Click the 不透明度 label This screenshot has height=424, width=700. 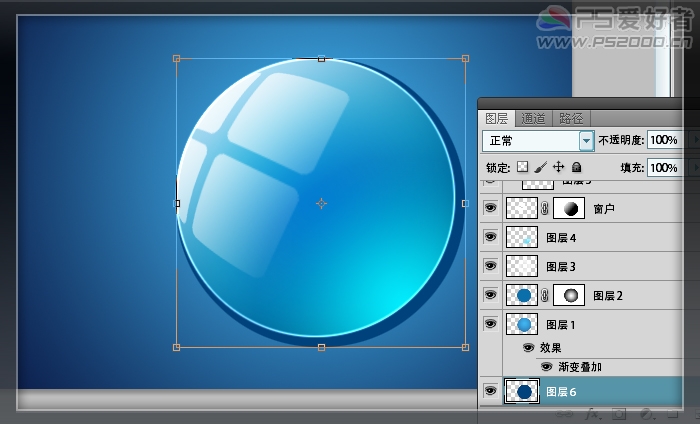click(x=621, y=140)
